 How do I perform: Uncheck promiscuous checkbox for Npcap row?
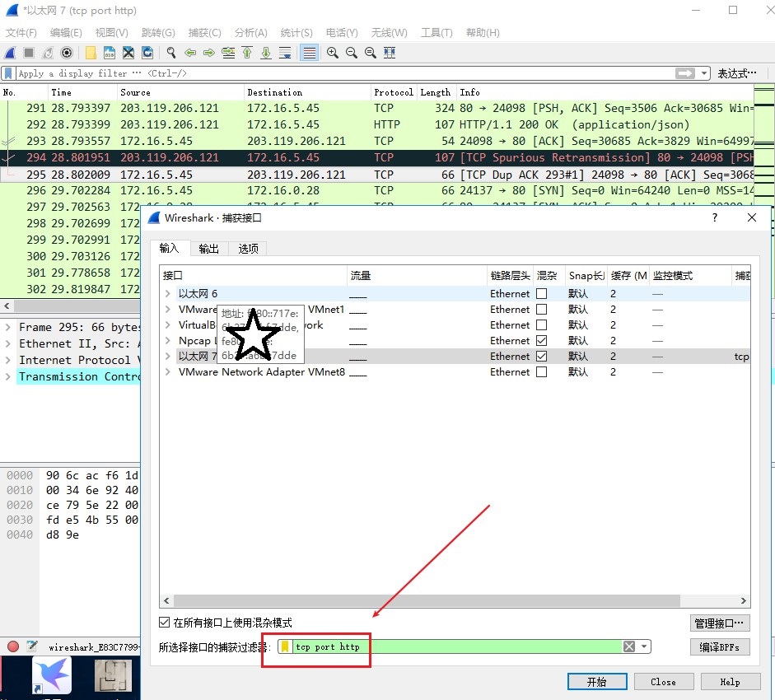(x=542, y=341)
